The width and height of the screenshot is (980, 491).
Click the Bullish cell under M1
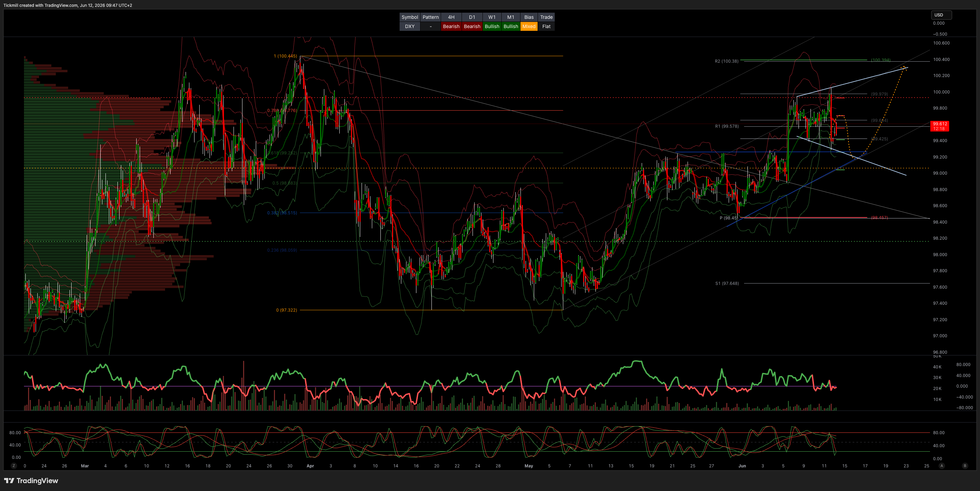(511, 26)
